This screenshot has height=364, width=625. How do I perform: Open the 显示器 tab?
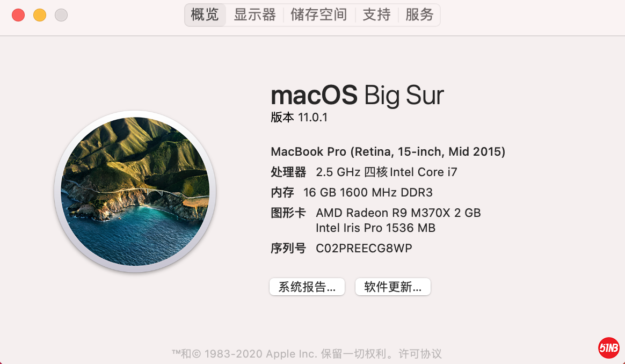point(255,15)
